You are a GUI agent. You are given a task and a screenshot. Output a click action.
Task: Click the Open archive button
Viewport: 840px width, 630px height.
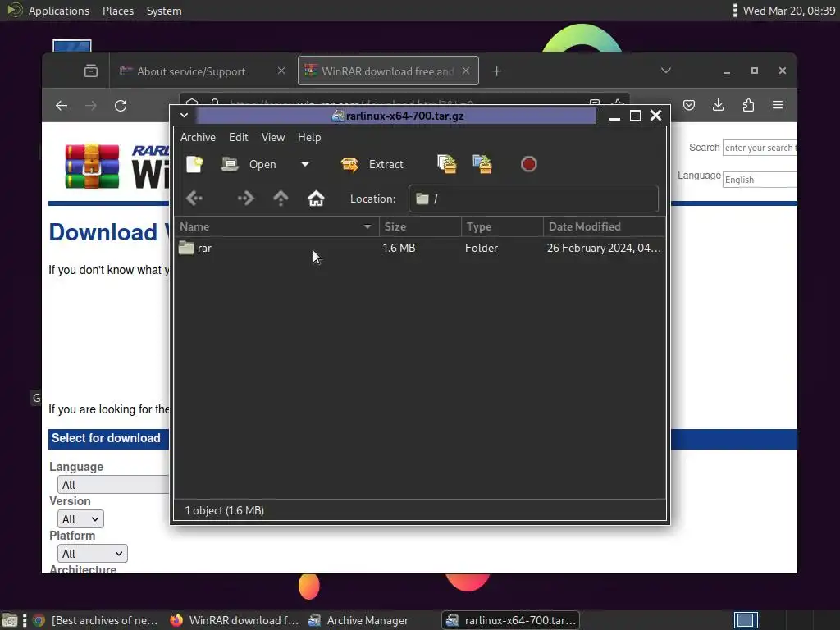pyautogui.click(x=249, y=164)
